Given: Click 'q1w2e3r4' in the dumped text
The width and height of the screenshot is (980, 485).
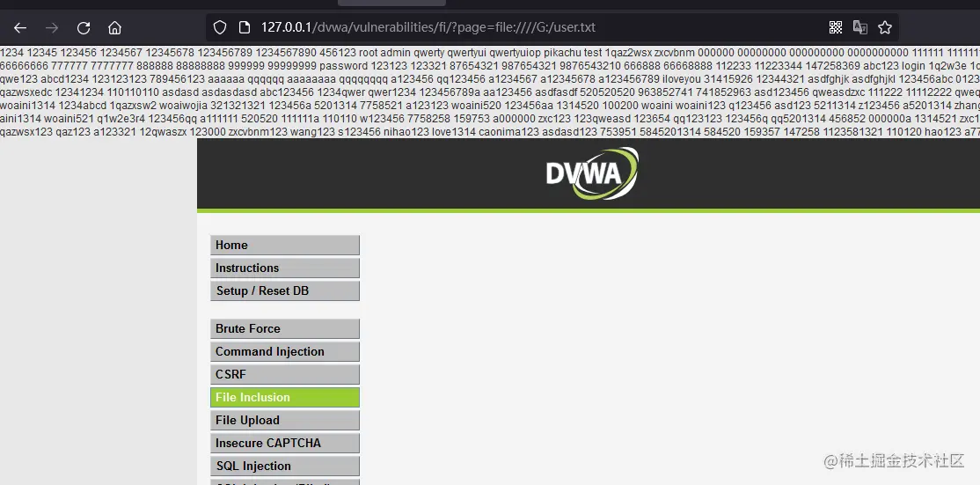Looking at the screenshot, I should (x=120, y=119).
